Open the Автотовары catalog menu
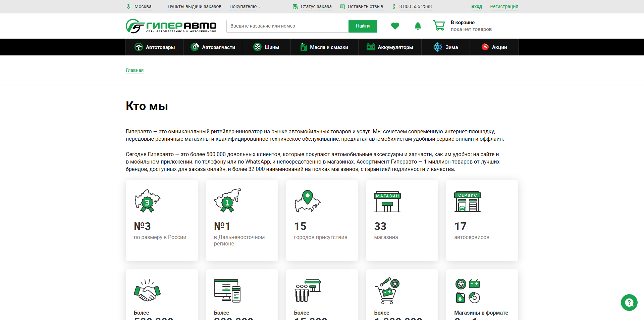The image size is (644, 320). click(155, 47)
